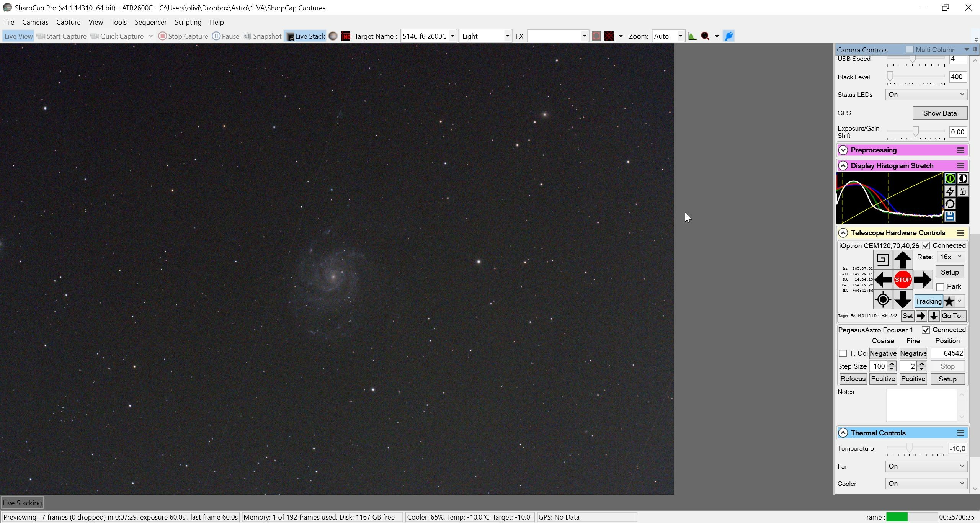
Task: Expand the Preprocessing section
Action: pyautogui.click(x=843, y=150)
